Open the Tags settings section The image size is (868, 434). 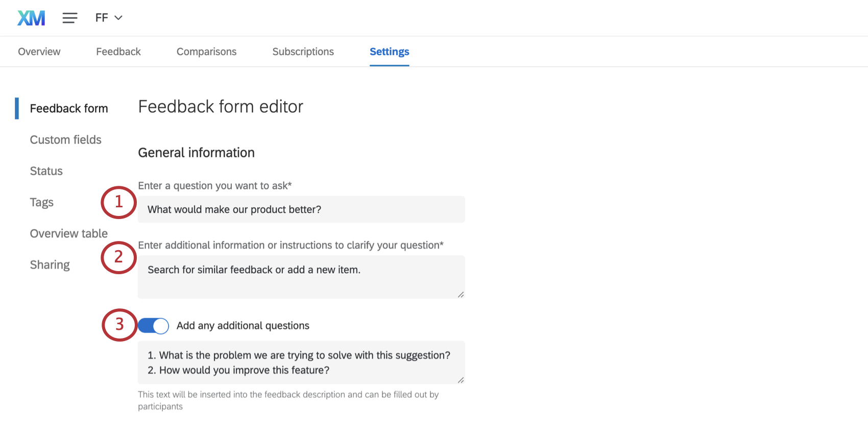[x=41, y=202]
